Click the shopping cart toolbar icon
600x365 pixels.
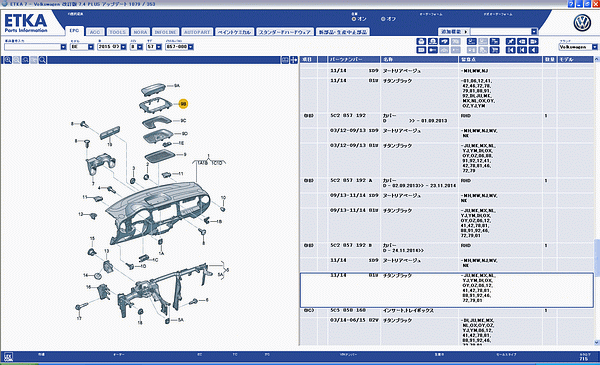point(495,50)
